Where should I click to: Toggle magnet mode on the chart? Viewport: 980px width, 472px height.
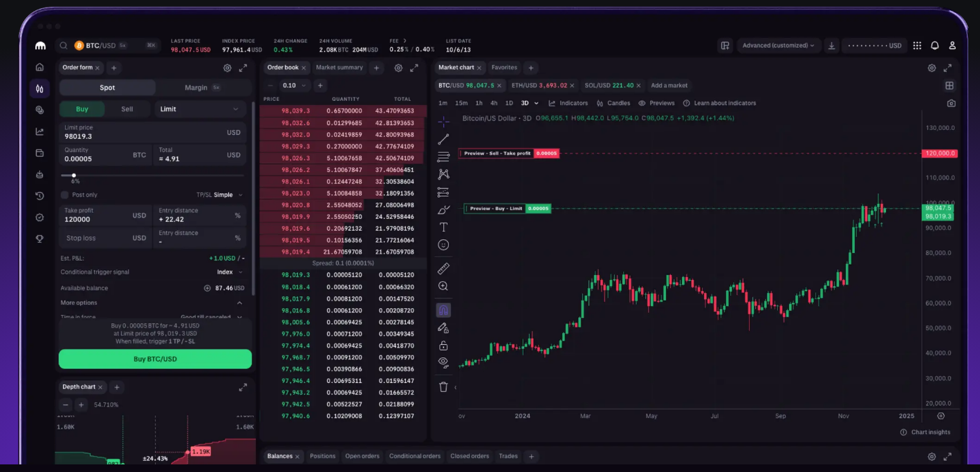(443, 310)
